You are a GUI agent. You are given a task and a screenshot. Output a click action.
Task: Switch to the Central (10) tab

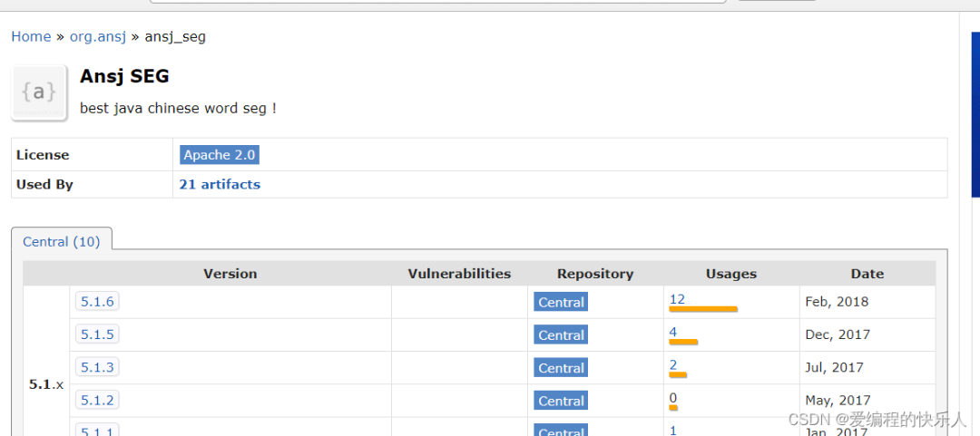[62, 242]
